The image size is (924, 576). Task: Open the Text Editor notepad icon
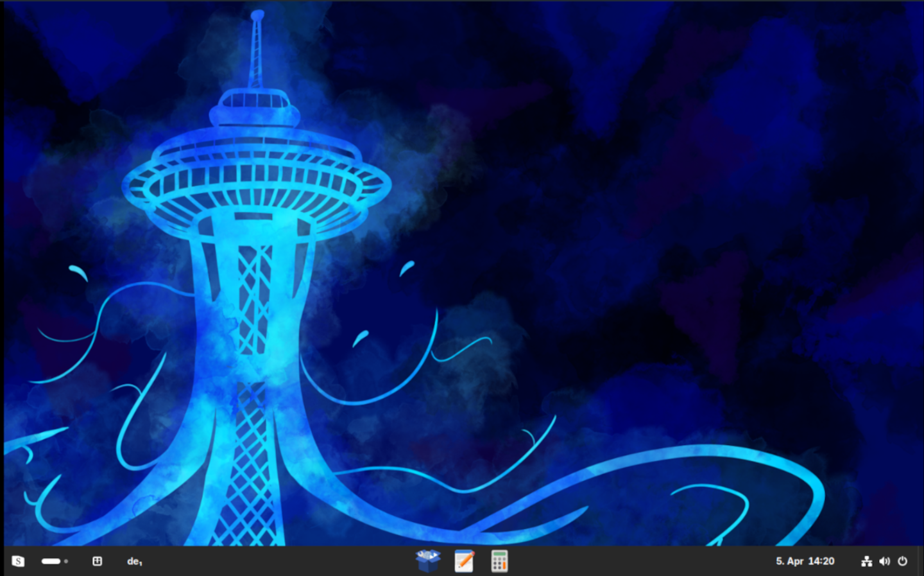464,561
